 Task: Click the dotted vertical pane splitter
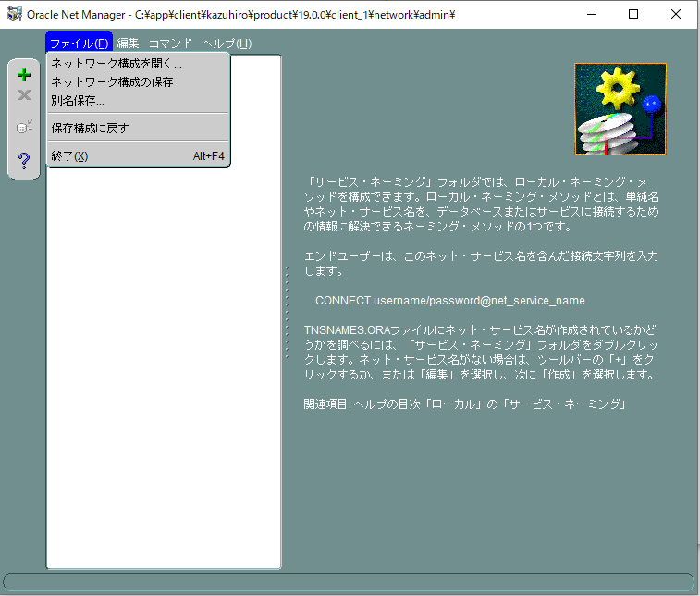287,312
